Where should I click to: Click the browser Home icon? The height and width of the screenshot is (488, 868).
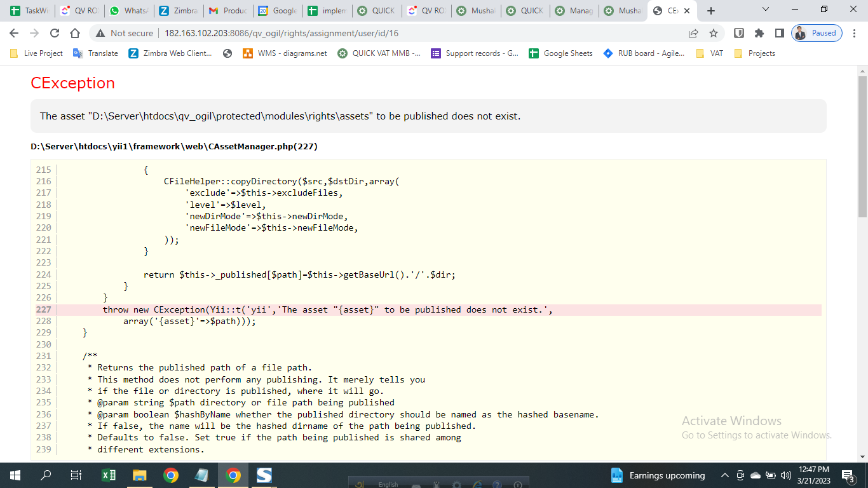tap(75, 33)
